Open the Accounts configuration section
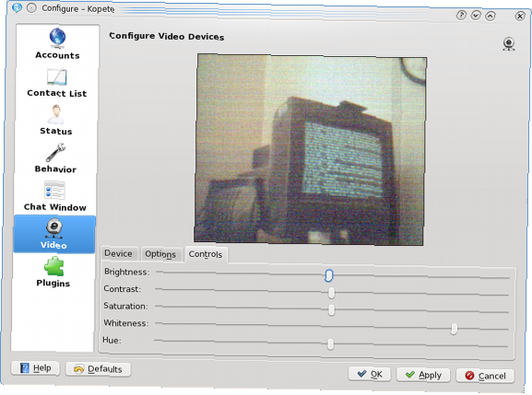This screenshot has height=395, width=532. pyautogui.click(x=57, y=45)
